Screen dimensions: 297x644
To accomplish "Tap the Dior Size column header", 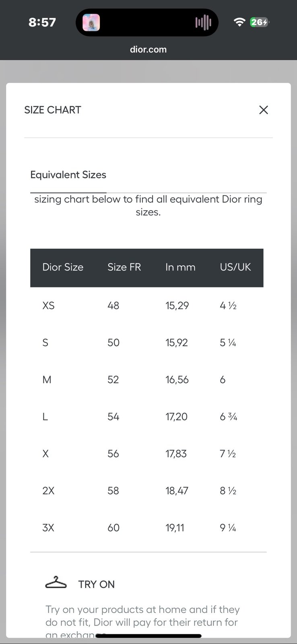I will 63,267.
